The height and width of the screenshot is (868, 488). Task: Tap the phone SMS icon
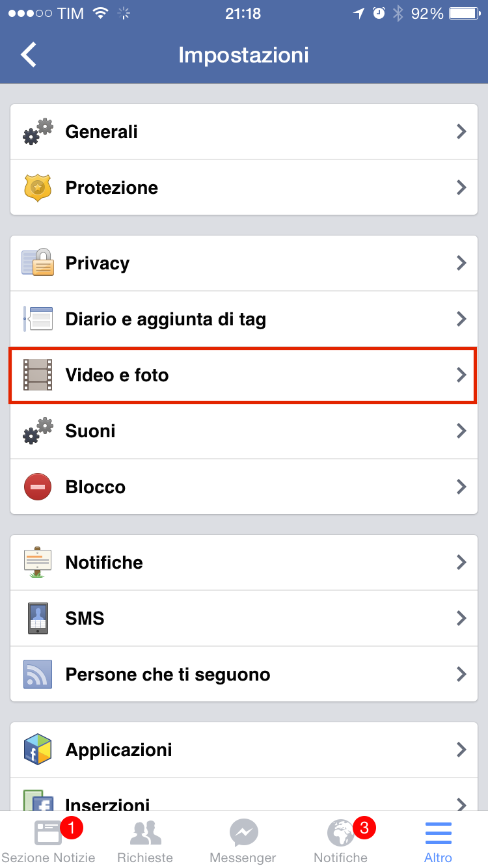(x=38, y=618)
